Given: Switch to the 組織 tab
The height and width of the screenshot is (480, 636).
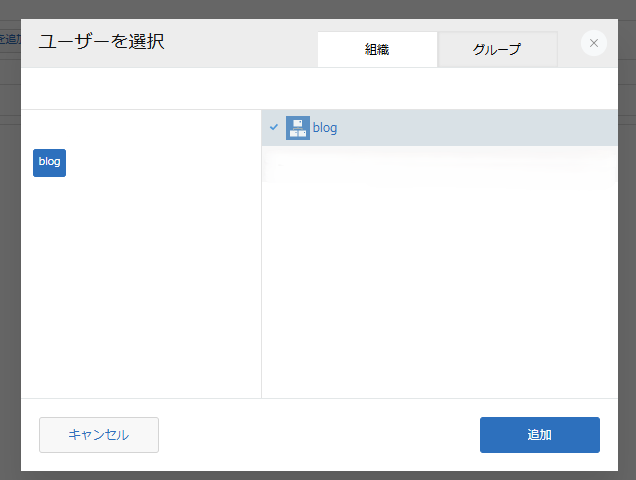Looking at the screenshot, I should coord(377,50).
